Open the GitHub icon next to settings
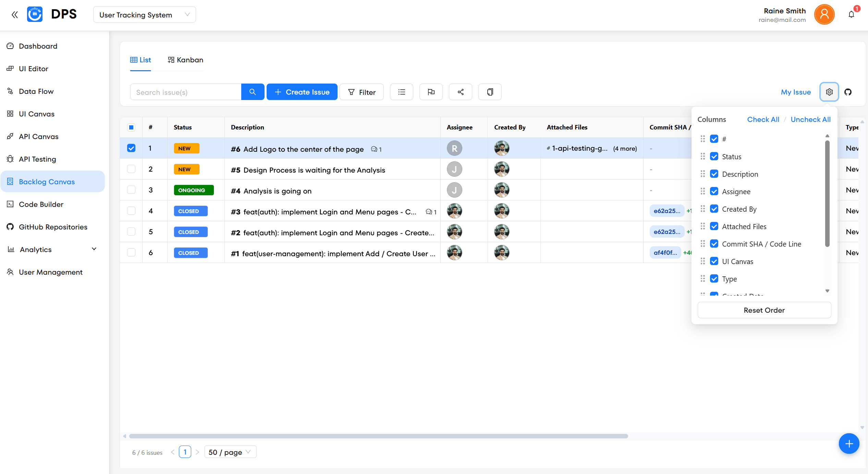This screenshot has width=868, height=474. point(848,92)
